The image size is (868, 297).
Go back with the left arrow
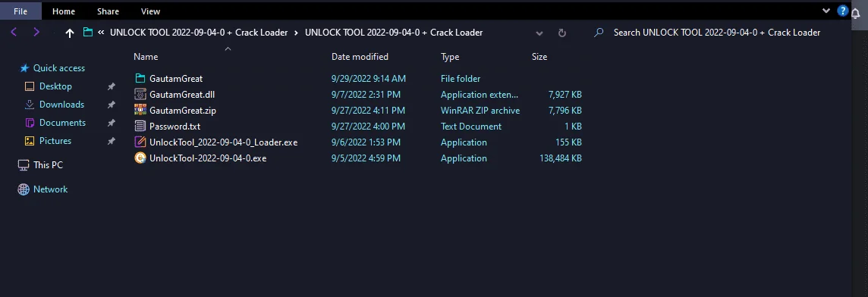click(x=14, y=32)
